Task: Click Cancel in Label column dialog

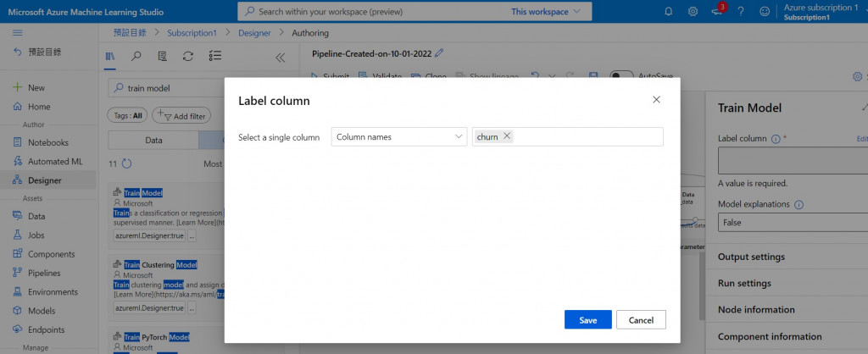Action: pos(641,320)
